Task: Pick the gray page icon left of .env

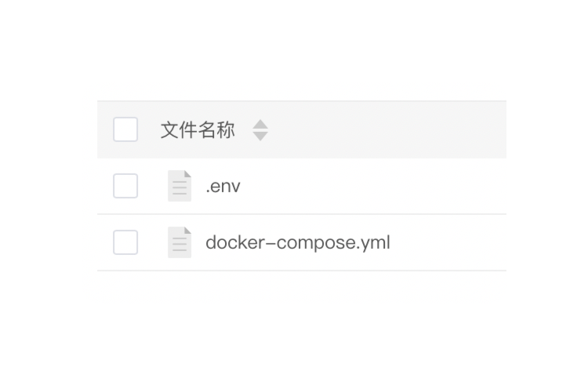Action: pos(180,186)
